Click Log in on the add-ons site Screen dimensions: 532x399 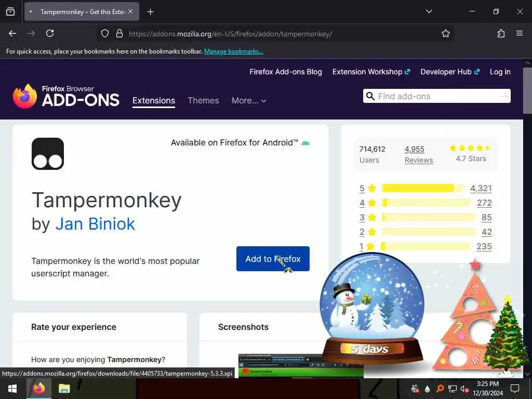tap(500, 72)
